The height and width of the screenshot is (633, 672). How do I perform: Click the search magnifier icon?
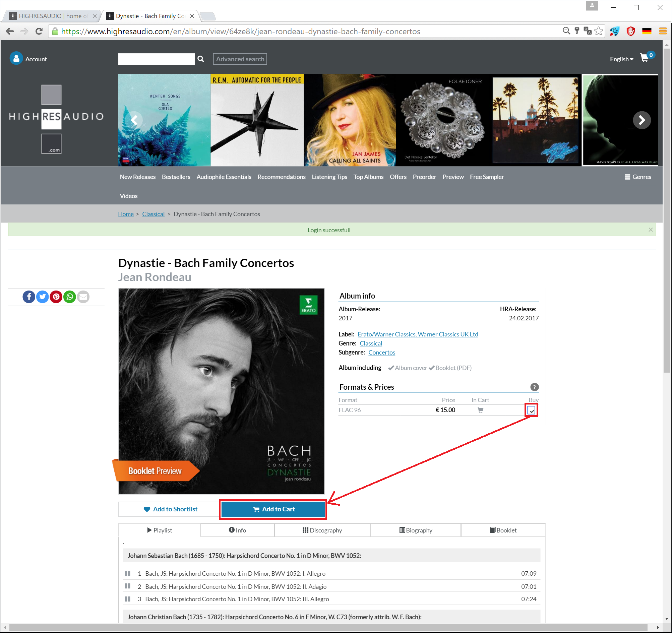coord(201,59)
